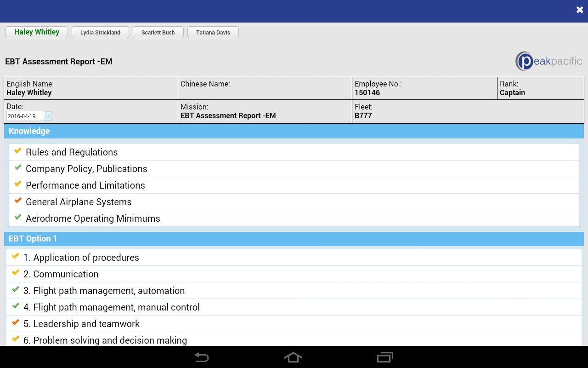Collapse the EBT Option 1 section header

(x=294, y=239)
